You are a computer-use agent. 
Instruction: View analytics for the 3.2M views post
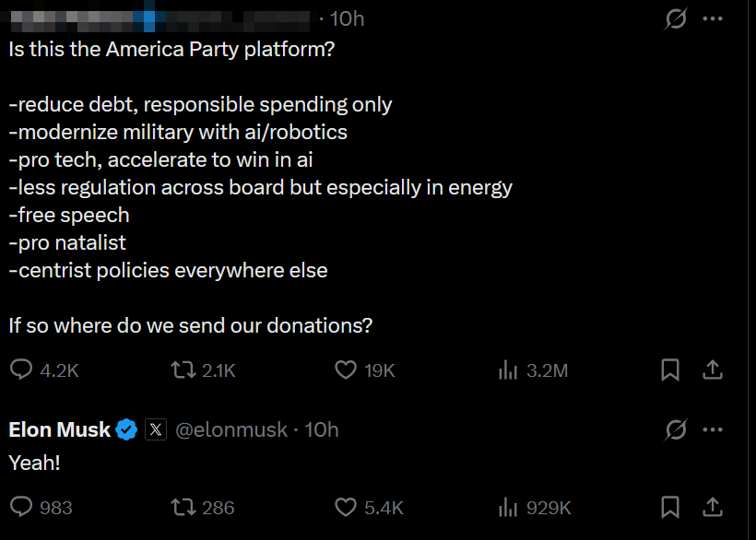508,370
